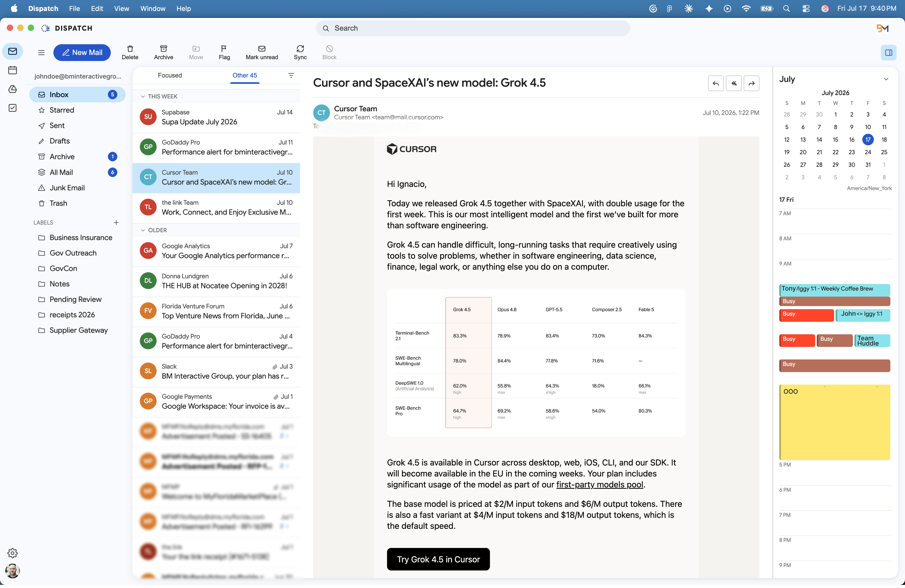The image size is (905, 588).
Task: Click Try Grok 4.5 in Cursor button
Action: (x=438, y=559)
